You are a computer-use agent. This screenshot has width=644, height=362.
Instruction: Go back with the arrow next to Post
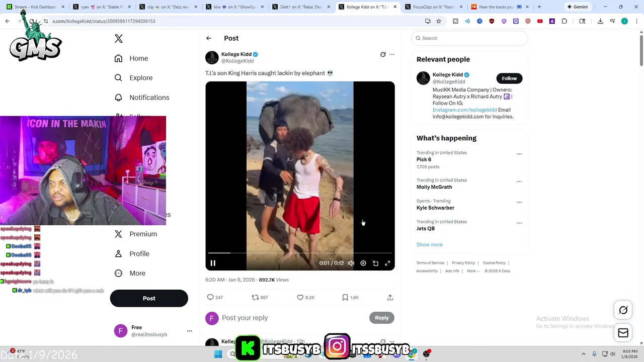tap(209, 38)
